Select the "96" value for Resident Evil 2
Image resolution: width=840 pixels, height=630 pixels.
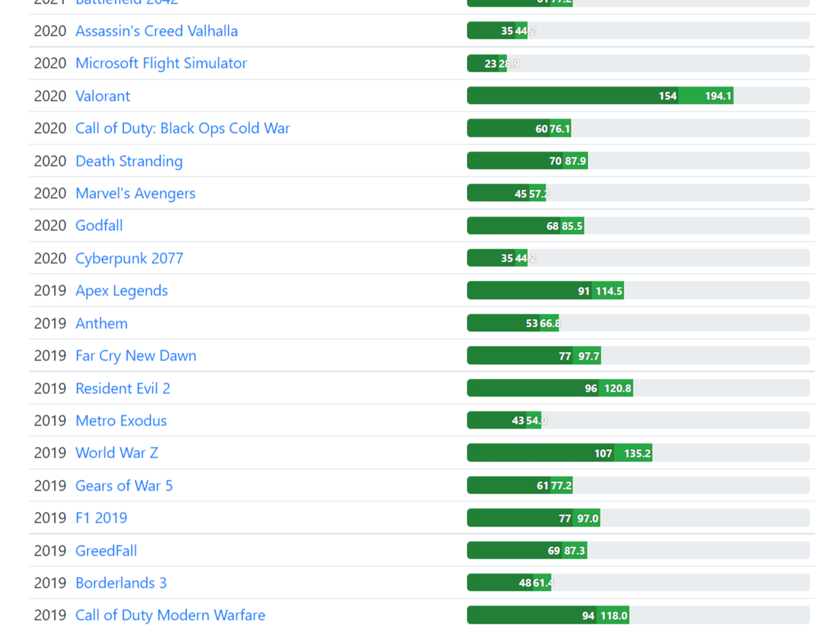(x=591, y=388)
